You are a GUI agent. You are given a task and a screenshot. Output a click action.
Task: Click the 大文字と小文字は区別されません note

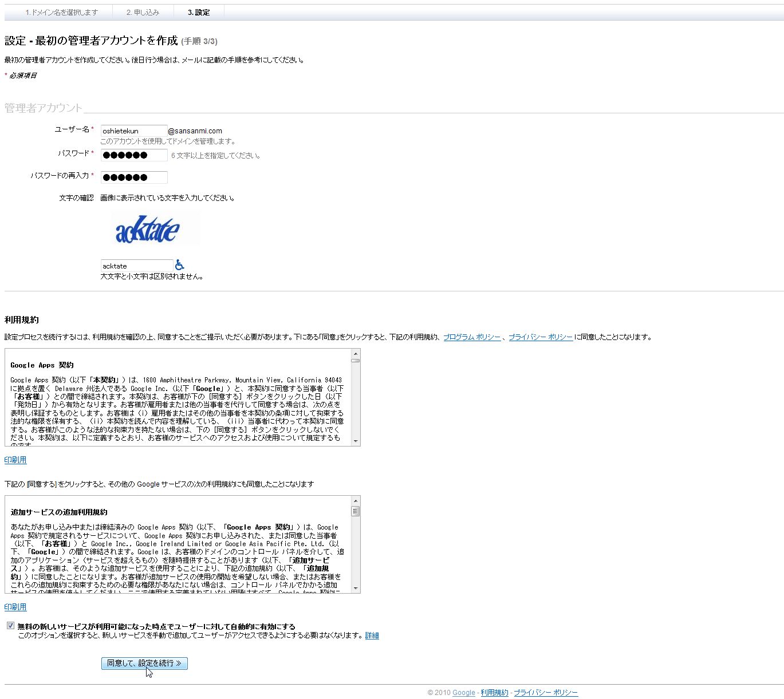pyautogui.click(x=152, y=277)
